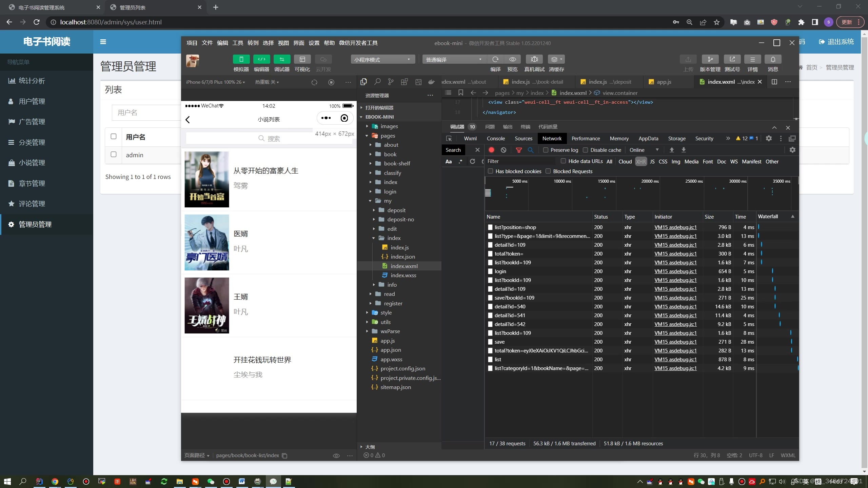Expand the deposit folder in the file tree
The width and height of the screenshot is (868, 488).
pyautogui.click(x=396, y=210)
